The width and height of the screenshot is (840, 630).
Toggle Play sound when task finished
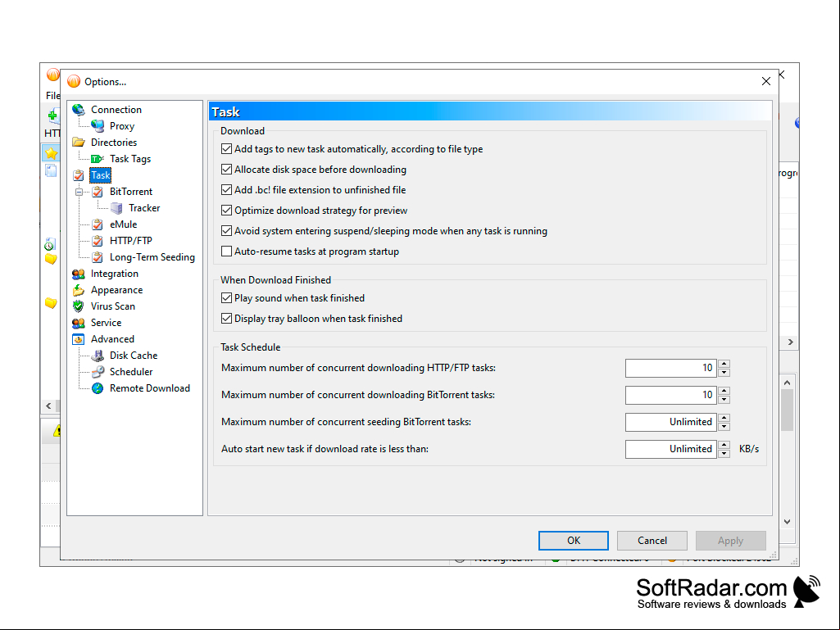(227, 298)
